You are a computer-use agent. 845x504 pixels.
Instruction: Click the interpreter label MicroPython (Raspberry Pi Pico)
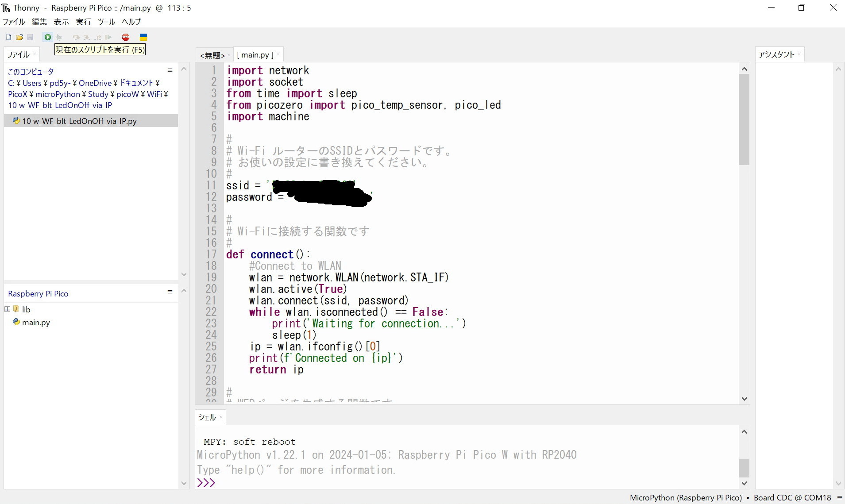686,498
